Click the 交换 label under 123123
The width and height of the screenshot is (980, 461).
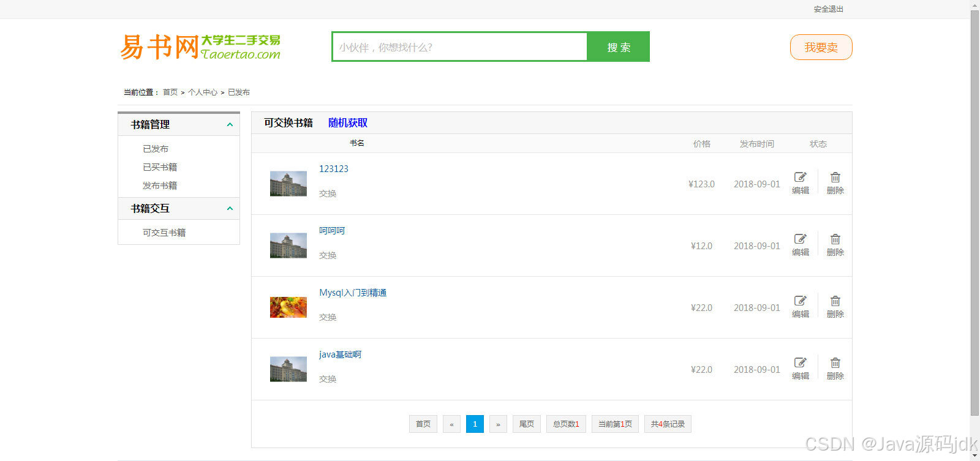pyautogui.click(x=328, y=193)
